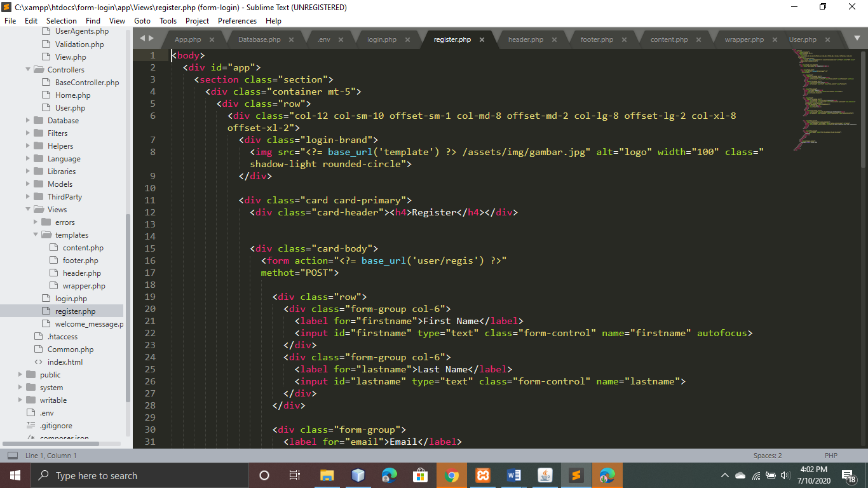
Task: Expand the Database folder
Action: [28, 121]
